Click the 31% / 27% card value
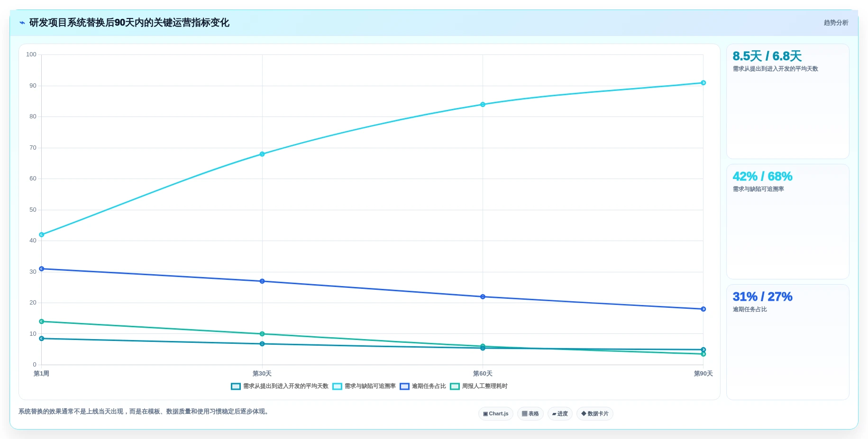The image size is (868, 439). (x=762, y=297)
